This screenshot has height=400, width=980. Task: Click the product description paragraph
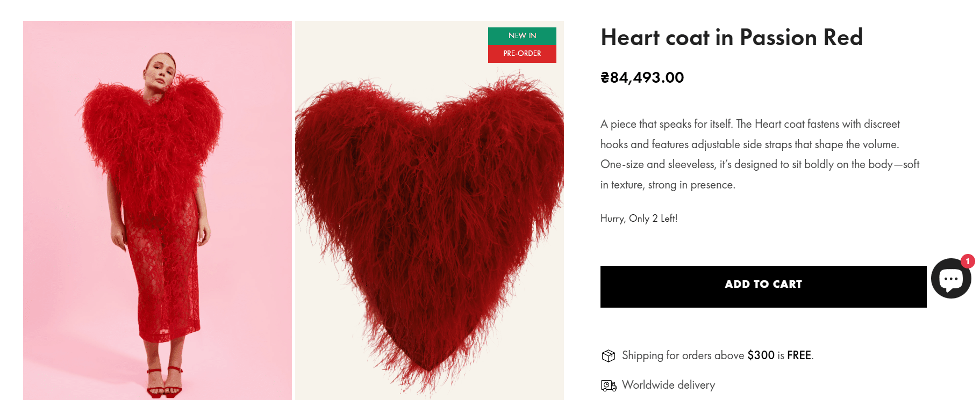[760, 154]
